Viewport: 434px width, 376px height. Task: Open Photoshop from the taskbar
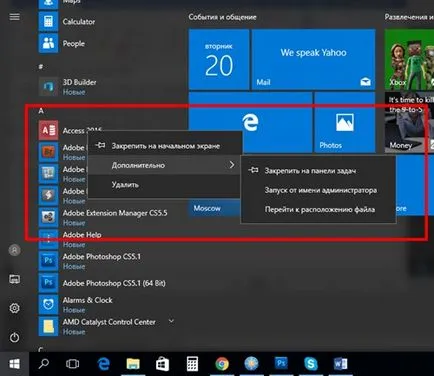(x=281, y=363)
